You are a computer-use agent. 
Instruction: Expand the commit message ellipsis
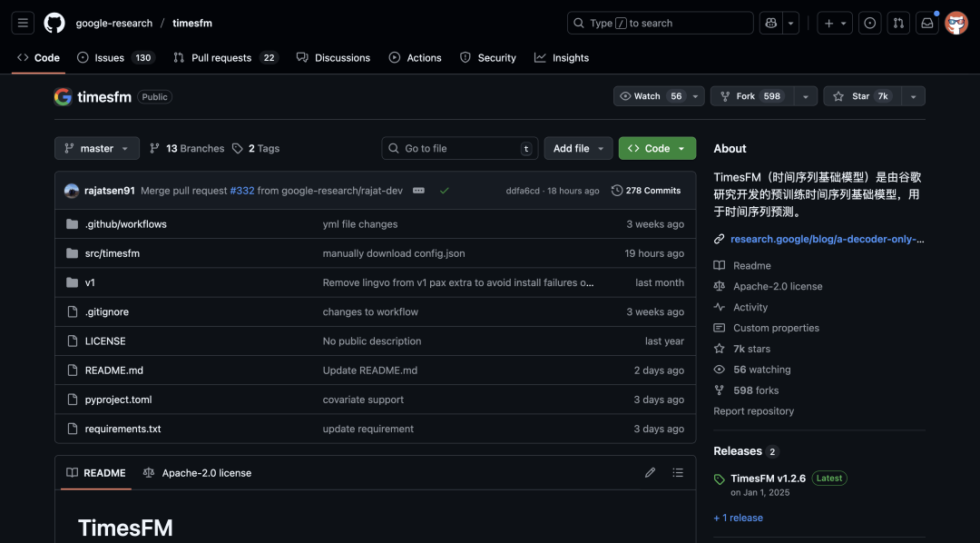tap(418, 191)
